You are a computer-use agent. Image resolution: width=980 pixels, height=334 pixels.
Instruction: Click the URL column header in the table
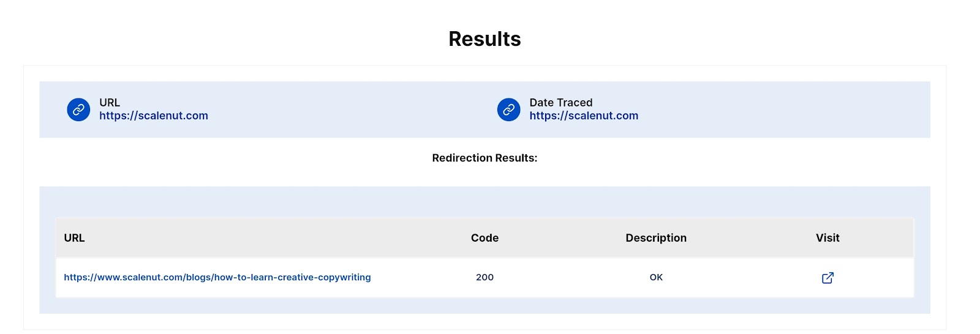tap(74, 238)
